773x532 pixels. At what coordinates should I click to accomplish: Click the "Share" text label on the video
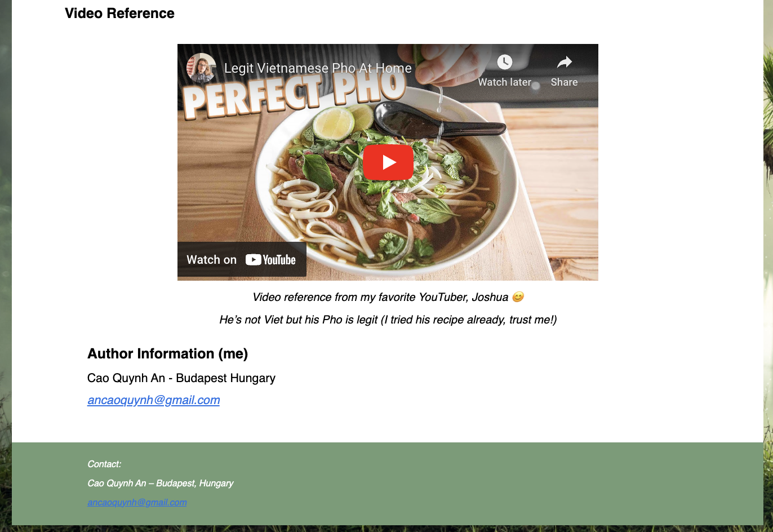coord(564,82)
